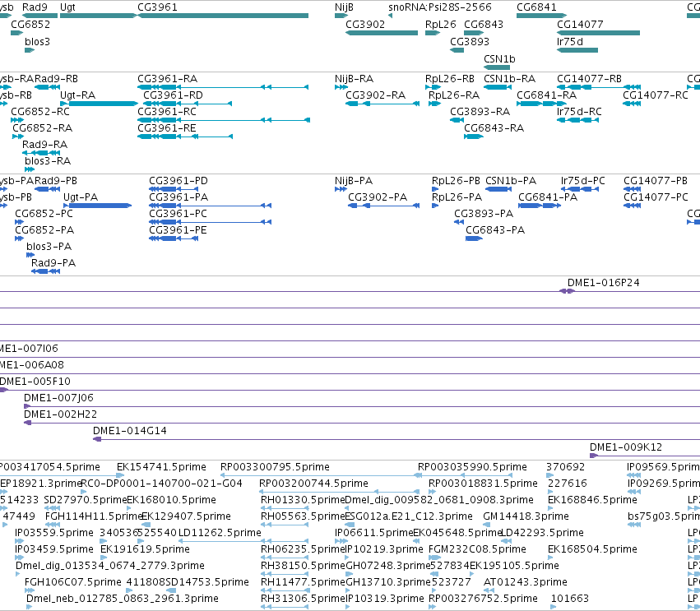Click the Ugt gene label
Viewport: 700px width, 611px height.
[67, 7]
